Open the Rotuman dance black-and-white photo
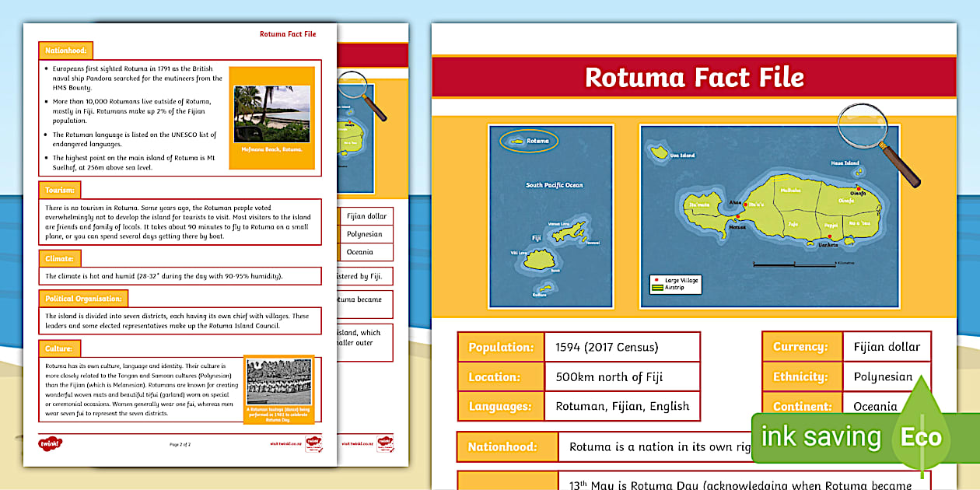Image resolution: width=980 pixels, height=490 pixels. click(x=278, y=382)
